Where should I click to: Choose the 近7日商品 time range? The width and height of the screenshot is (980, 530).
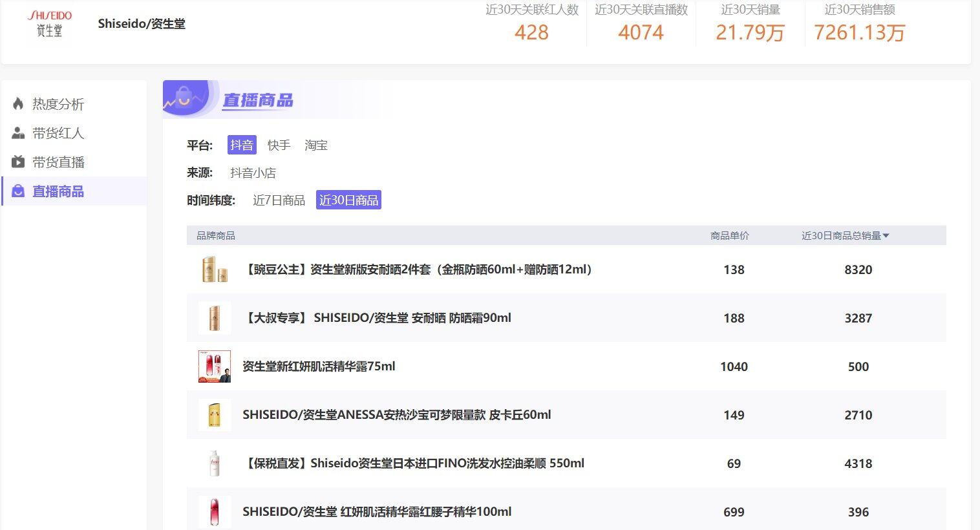tap(279, 200)
